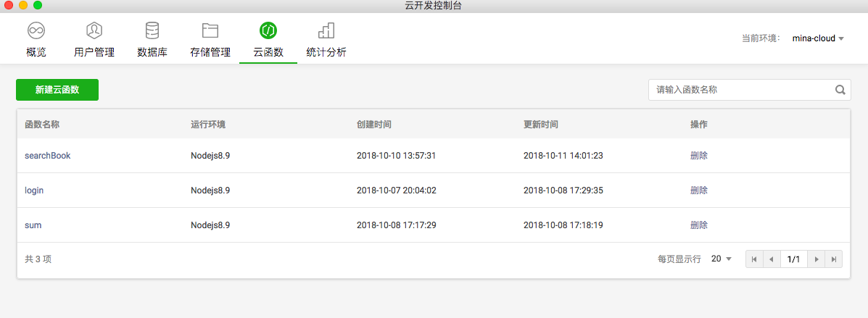Viewport: 868px width, 318px height.
Task: Delete the searchBook function
Action: point(699,156)
